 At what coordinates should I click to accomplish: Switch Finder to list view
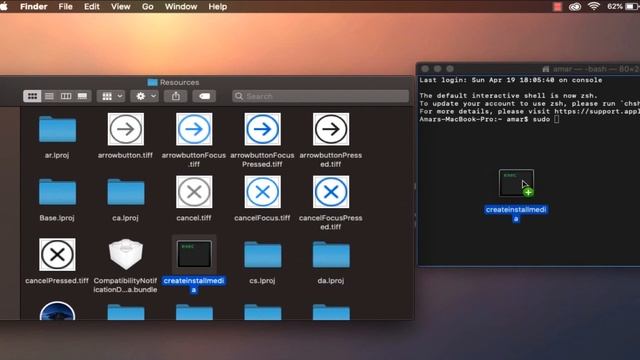click(49, 96)
